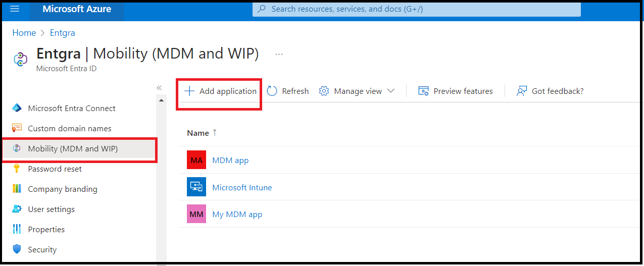Click the Properties bars icon
Viewport: 644px width, 266px height.
17,229
